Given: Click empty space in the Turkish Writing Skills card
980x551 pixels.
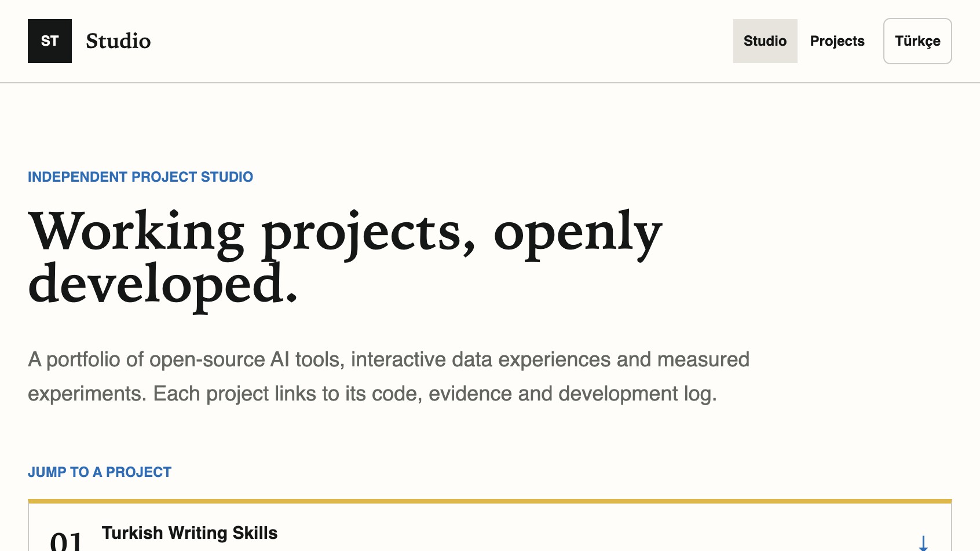Looking at the screenshot, I should point(579,532).
